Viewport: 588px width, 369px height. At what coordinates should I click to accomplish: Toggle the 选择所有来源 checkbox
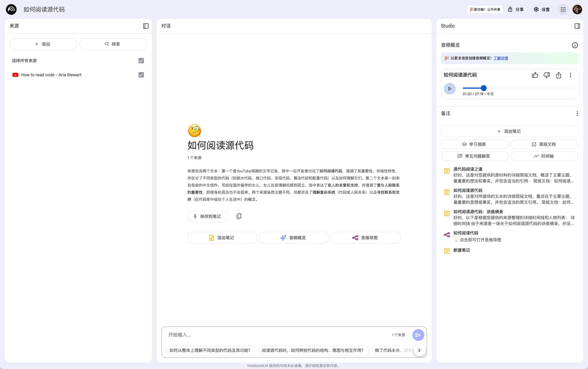pos(141,61)
